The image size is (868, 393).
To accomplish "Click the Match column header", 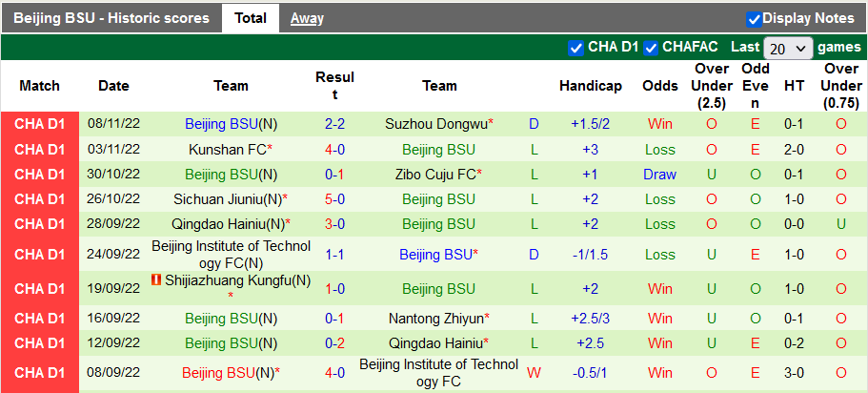I will (39, 86).
